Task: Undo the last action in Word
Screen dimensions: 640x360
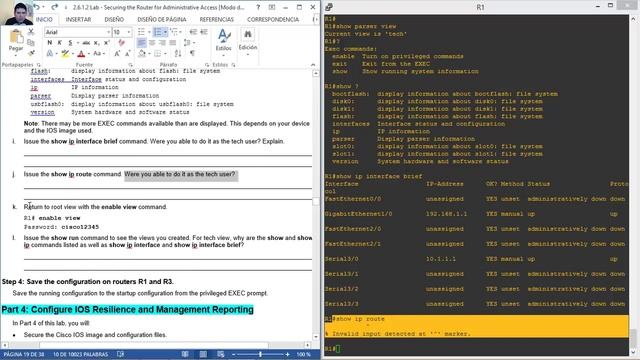Action: [x=37, y=7]
